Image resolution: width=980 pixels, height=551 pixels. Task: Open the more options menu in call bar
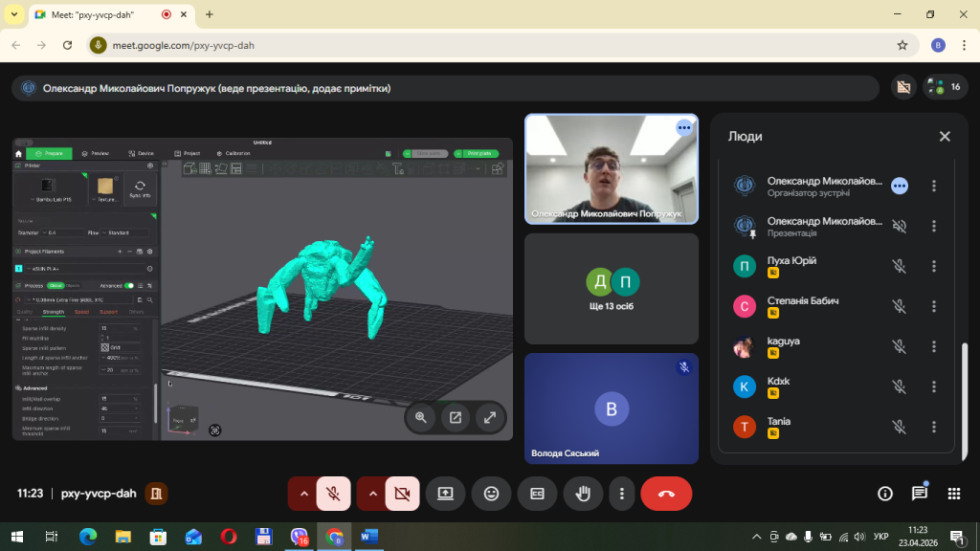(622, 494)
